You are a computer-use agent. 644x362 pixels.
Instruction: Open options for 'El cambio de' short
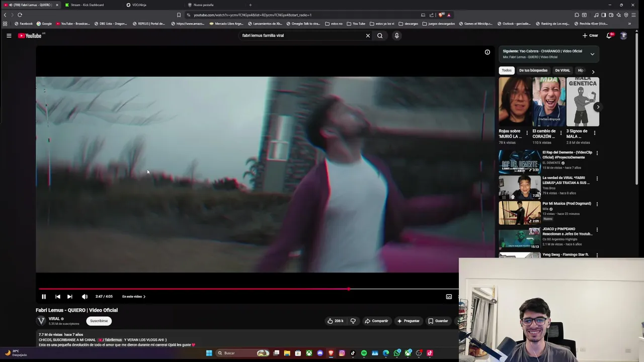pyautogui.click(x=561, y=133)
